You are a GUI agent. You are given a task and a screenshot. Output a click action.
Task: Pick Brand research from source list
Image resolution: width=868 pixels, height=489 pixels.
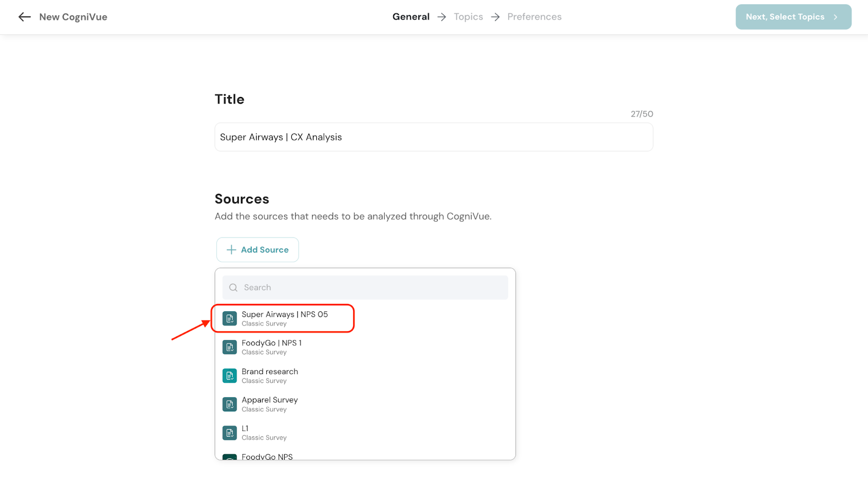point(270,376)
